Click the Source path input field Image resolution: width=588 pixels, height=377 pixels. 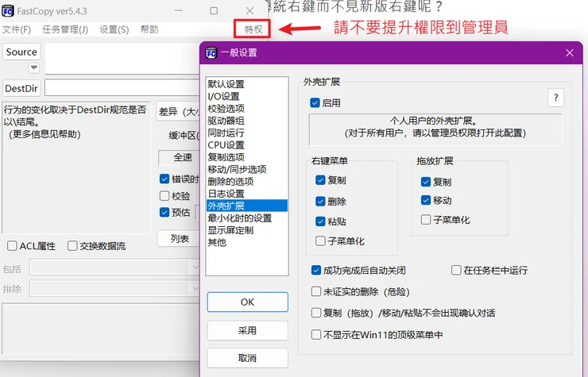tap(122, 59)
